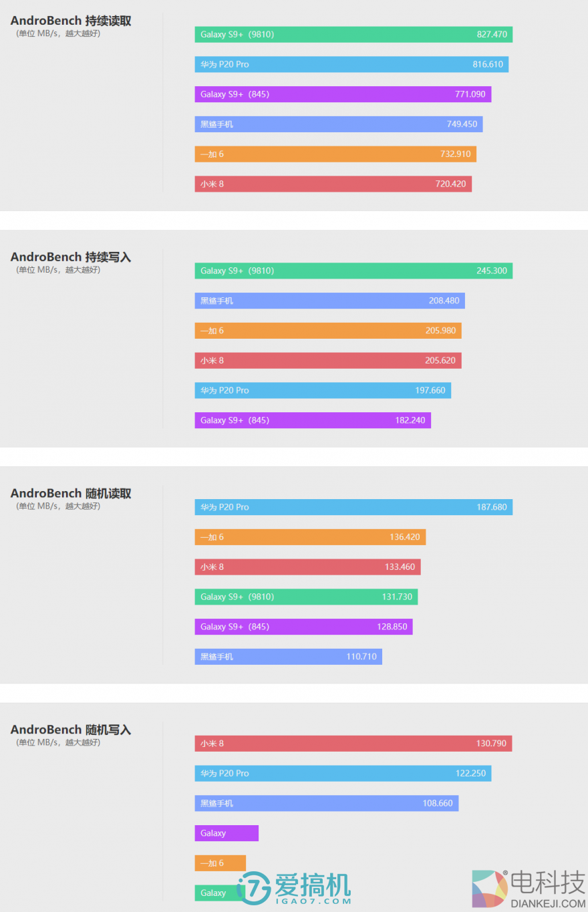The height and width of the screenshot is (912, 588).
Task: Select the AndroBench 随机读取 chart title
Action: 71,494
